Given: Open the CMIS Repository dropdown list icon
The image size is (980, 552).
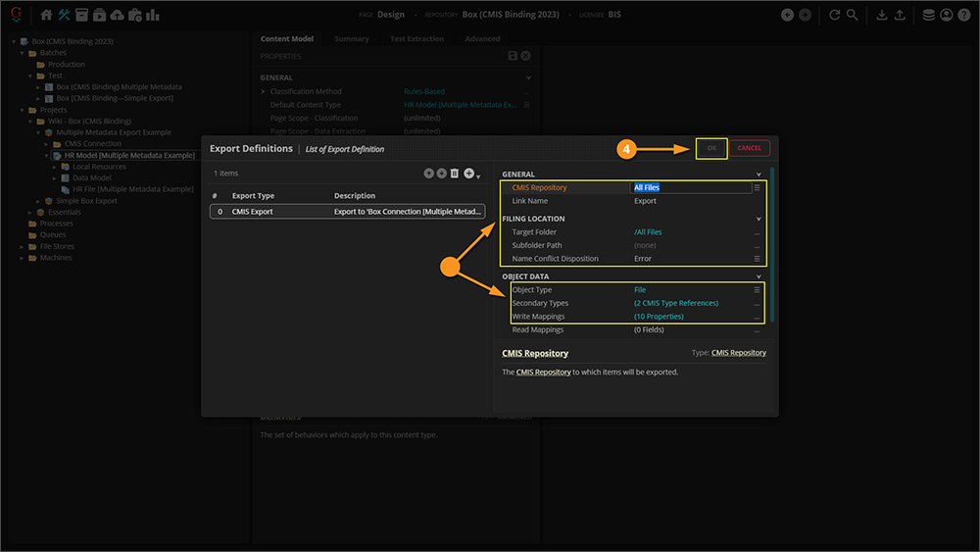Looking at the screenshot, I should [x=757, y=187].
